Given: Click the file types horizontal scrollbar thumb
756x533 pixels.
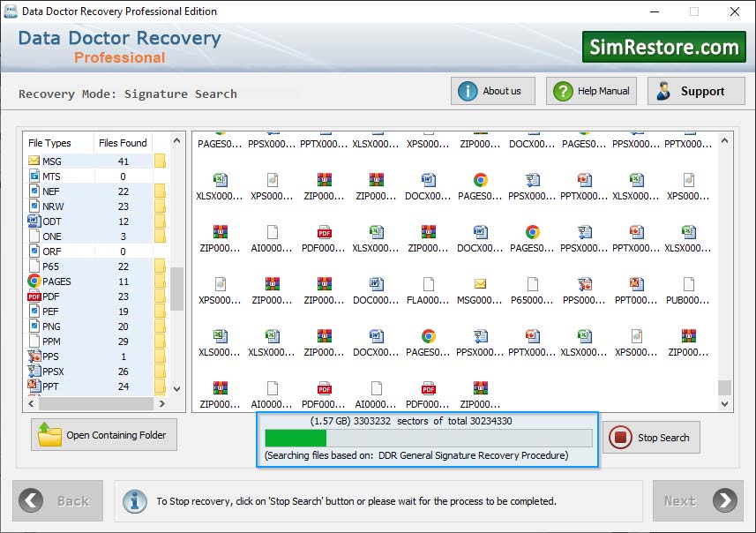Looking at the screenshot, I should pos(96,403).
